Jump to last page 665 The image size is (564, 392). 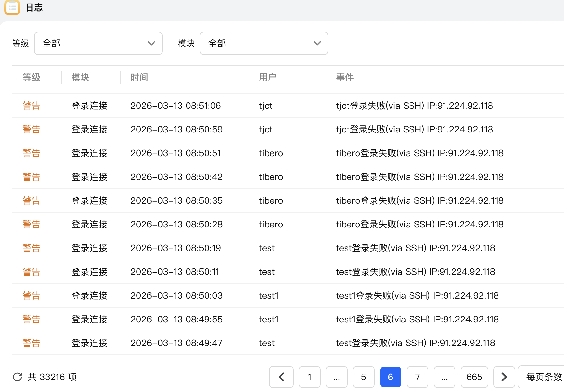[474, 377]
